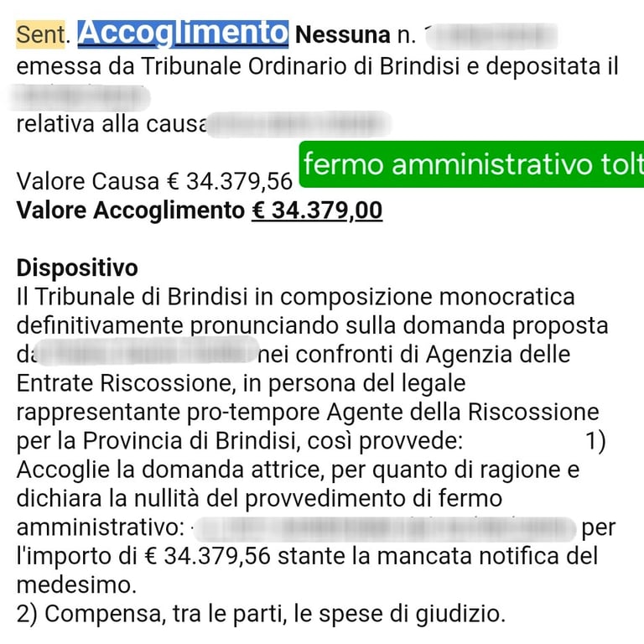Select the highlighted 'Accoglimento' word

point(183,34)
